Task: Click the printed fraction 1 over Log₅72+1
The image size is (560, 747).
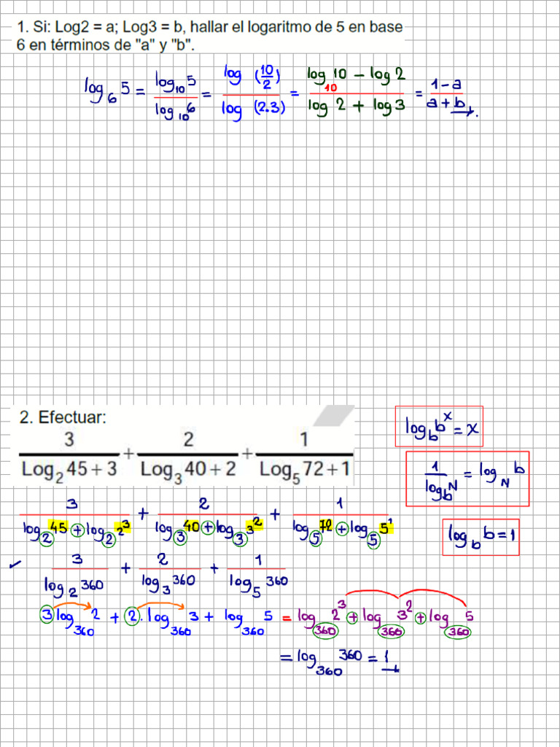Action: point(305,454)
